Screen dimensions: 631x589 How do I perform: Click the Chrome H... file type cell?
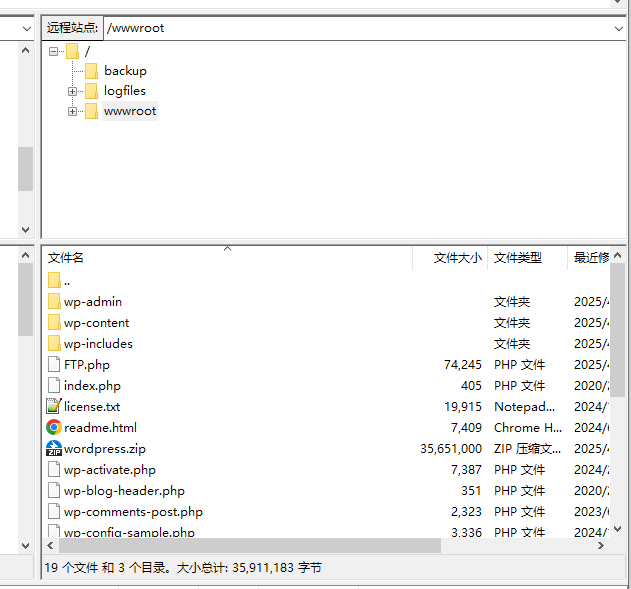point(528,427)
